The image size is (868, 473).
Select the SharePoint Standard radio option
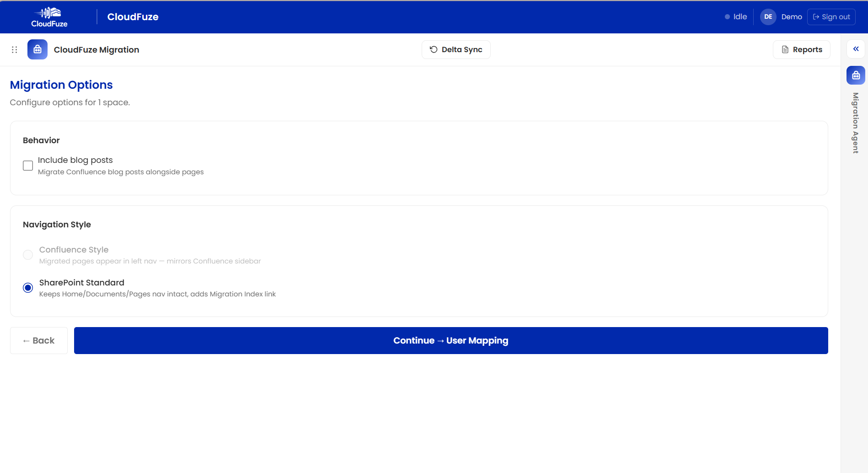(x=28, y=288)
